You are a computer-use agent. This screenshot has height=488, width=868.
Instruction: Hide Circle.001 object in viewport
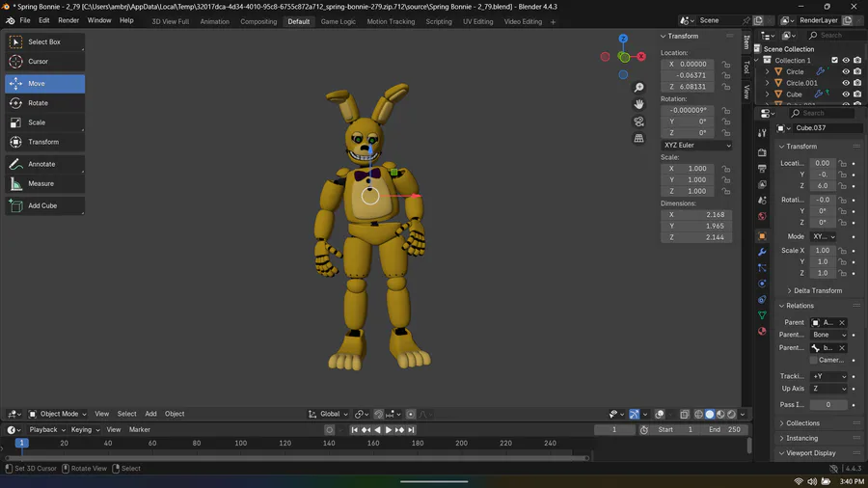point(846,83)
